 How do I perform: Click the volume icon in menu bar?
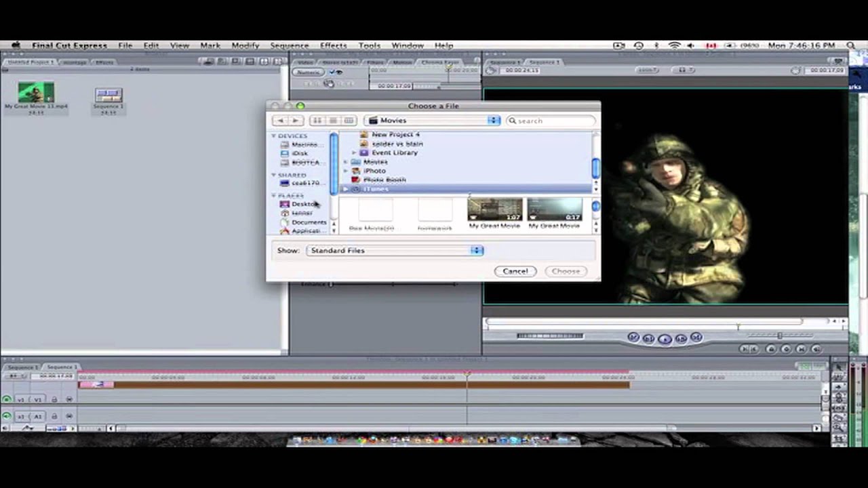coord(691,45)
